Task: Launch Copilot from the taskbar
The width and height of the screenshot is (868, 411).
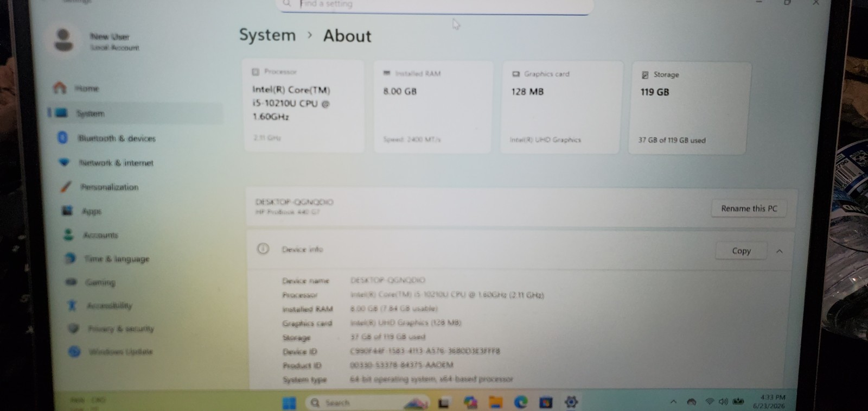Action: [x=470, y=402]
